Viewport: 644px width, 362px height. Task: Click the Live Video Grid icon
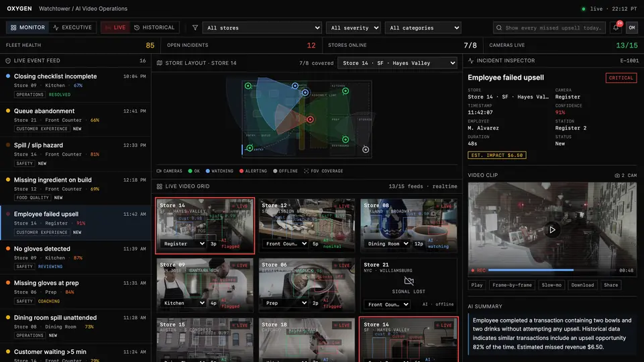160,186
